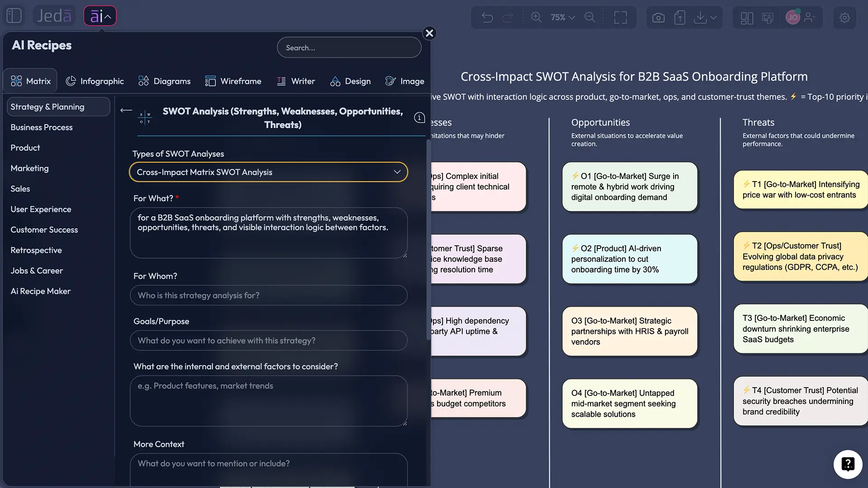Select the T4 security breaches card
868x488 pixels.
tap(801, 401)
